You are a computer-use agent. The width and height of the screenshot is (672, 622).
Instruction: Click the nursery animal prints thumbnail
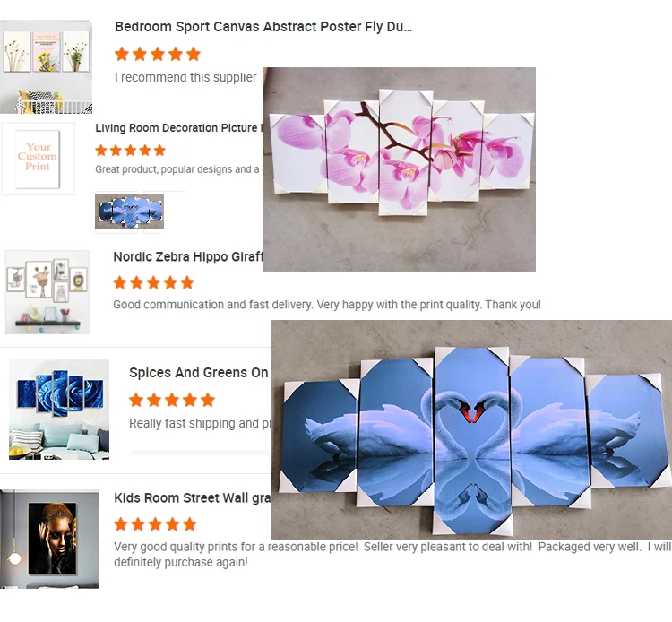coord(47,292)
